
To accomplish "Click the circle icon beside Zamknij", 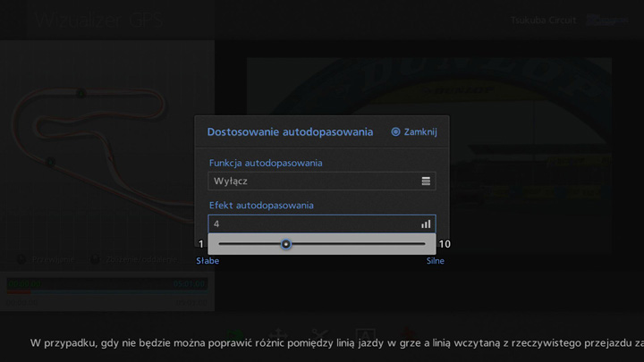I will [395, 132].
